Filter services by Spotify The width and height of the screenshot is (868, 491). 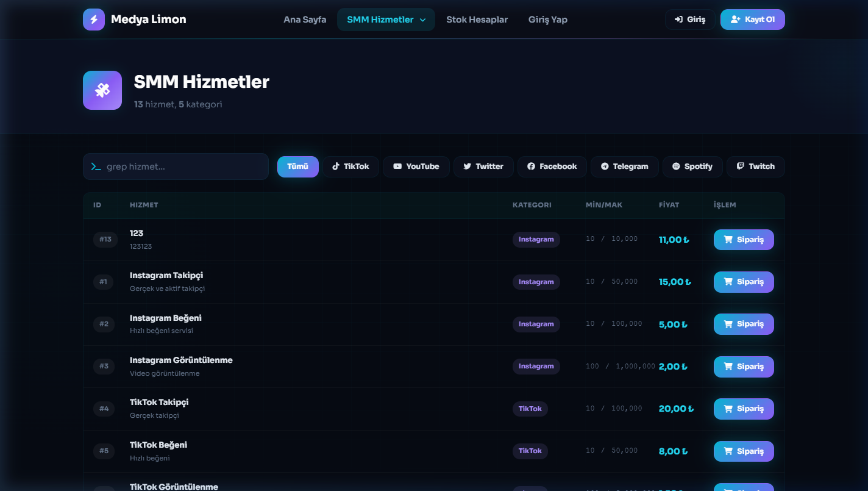[x=692, y=167]
